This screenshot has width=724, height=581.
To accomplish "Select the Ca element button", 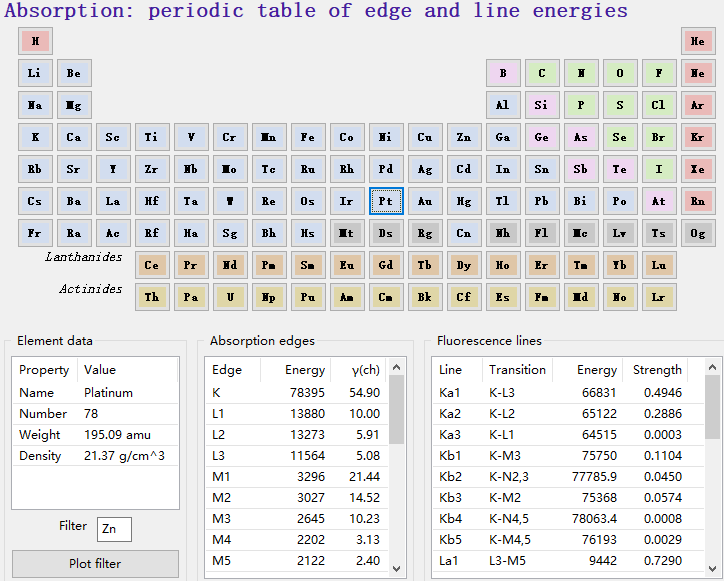I will click(74, 137).
